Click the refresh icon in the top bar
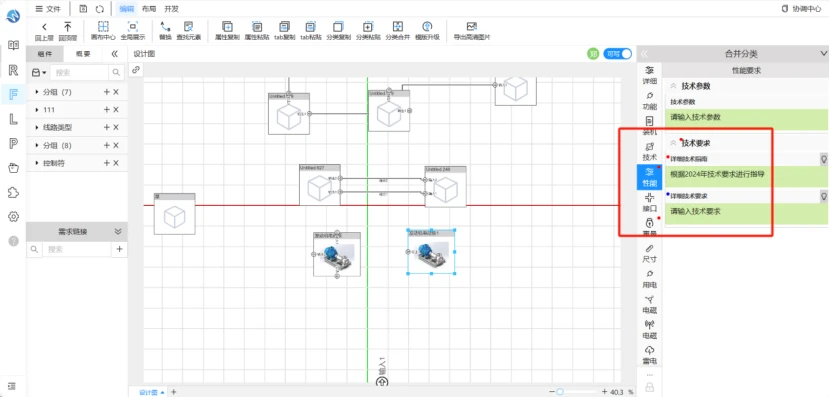The height and width of the screenshot is (398, 829). coord(99,8)
